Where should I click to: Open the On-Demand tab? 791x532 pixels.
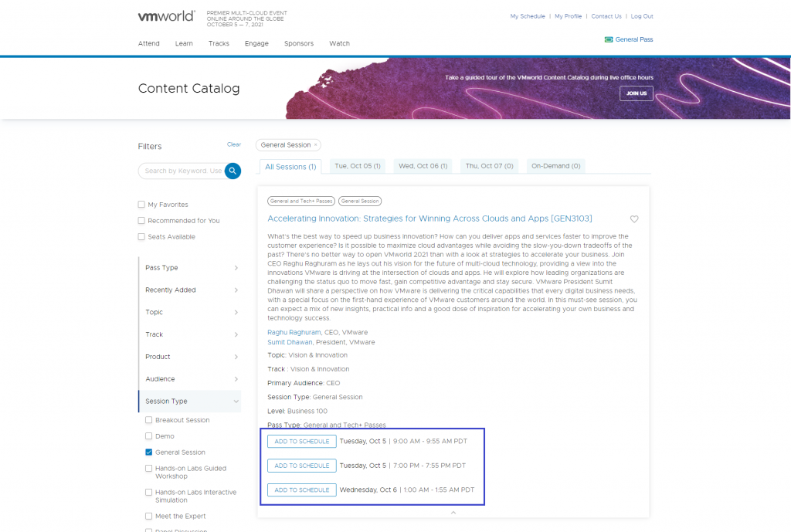click(555, 166)
